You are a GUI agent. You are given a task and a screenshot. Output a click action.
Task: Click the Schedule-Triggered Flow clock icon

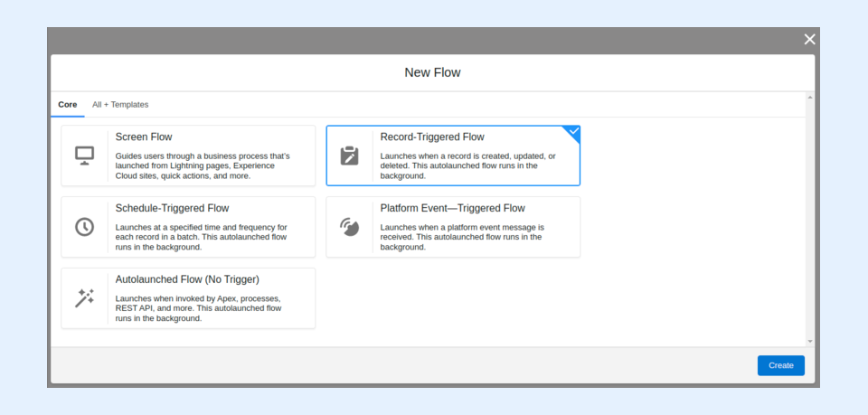point(84,227)
